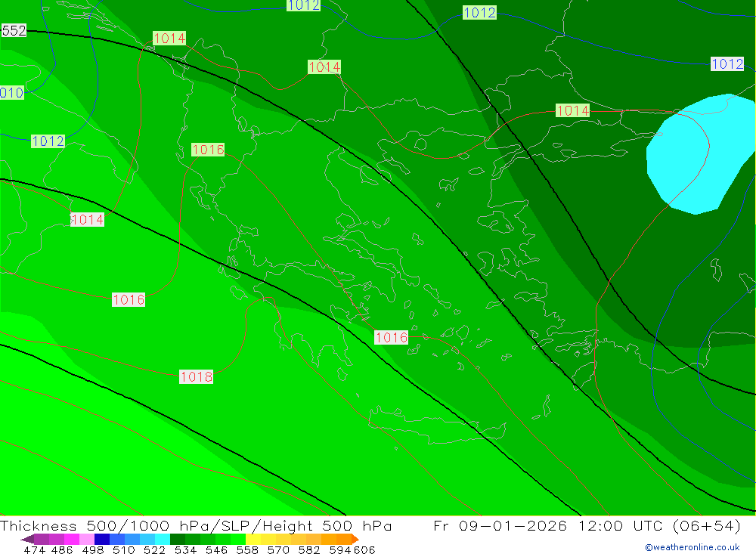Pick the darkest green legend swatch
Viewport: 756px width, 554px height.
(178, 539)
